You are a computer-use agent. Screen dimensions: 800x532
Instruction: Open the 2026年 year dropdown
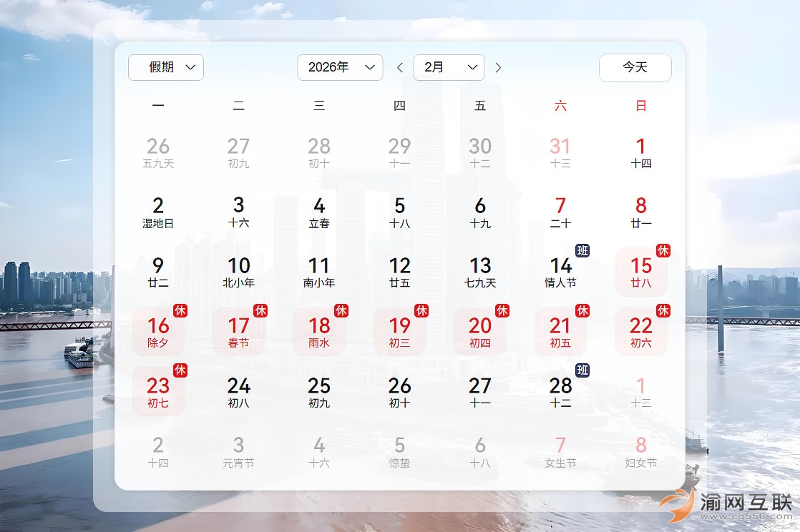click(340, 67)
